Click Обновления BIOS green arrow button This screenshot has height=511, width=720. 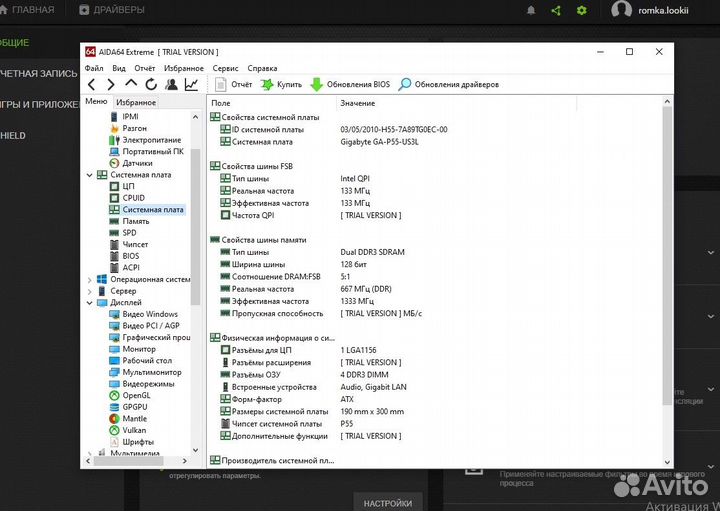coord(350,85)
